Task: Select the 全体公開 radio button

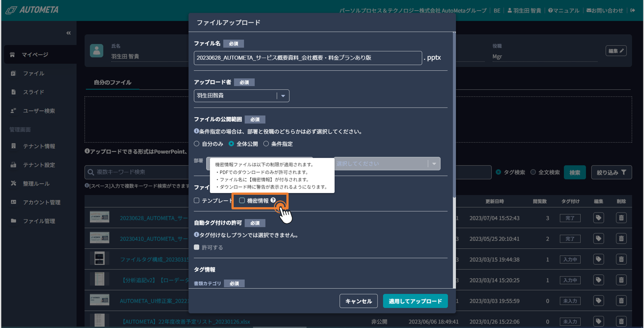Action: 231,144
